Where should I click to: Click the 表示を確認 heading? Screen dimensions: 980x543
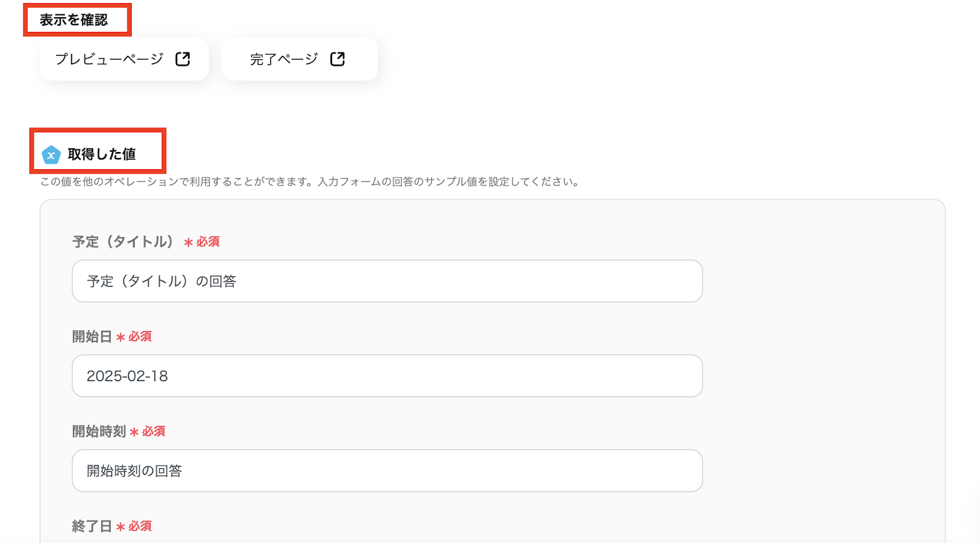coord(74,20)
